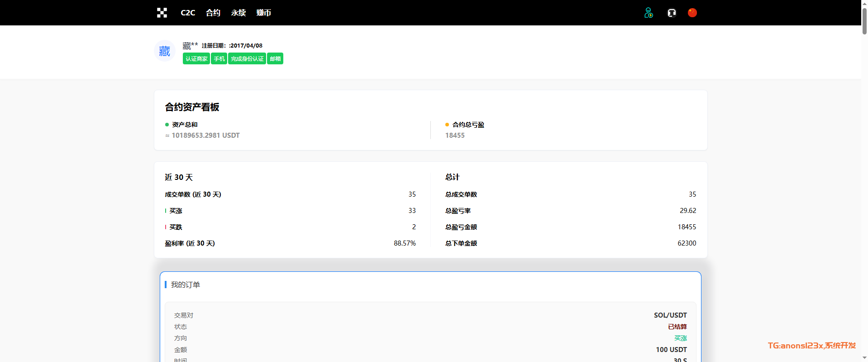Click the 完成身份认证 badge

pyautogui.click(x=247, y=59)
